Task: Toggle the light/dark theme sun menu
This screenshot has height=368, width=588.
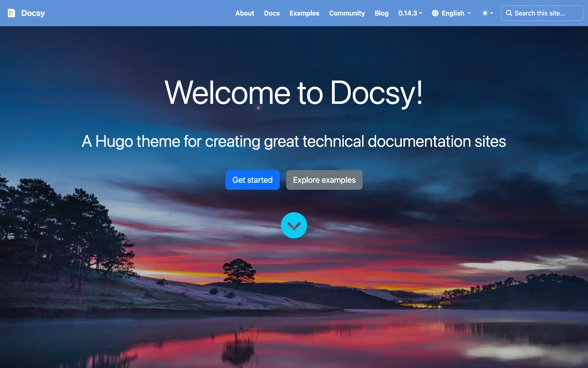Action: tap(487, 13)
